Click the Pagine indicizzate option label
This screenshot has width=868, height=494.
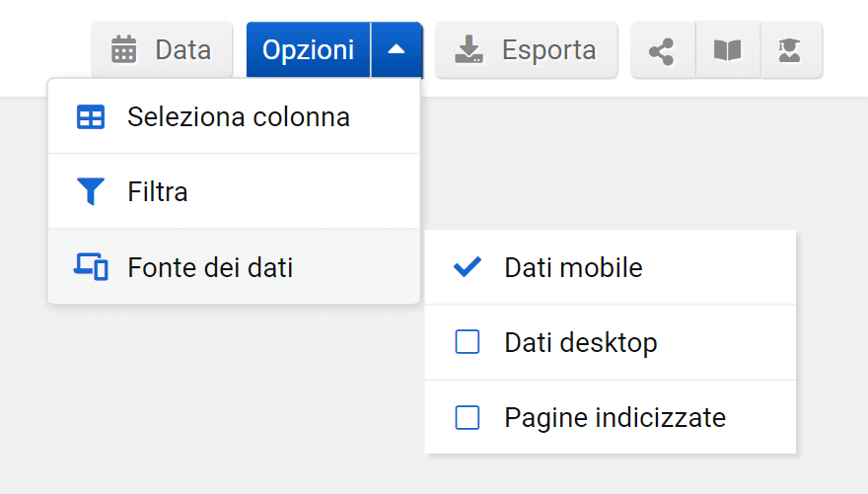pos(615,418)
